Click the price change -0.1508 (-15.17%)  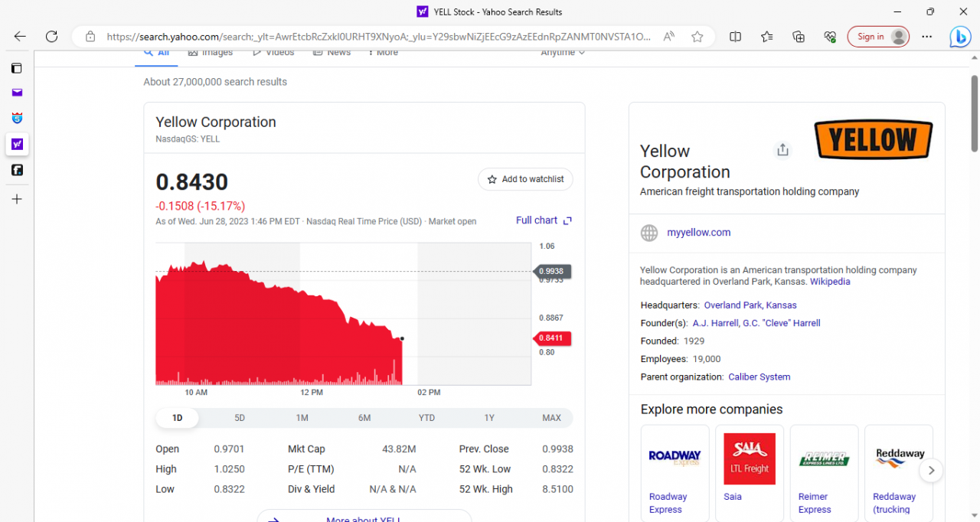[201, 206]
